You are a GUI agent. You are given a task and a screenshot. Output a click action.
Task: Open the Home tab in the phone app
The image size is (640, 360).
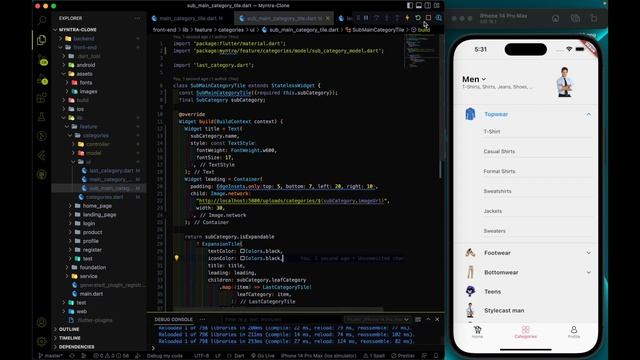point(477,332)
